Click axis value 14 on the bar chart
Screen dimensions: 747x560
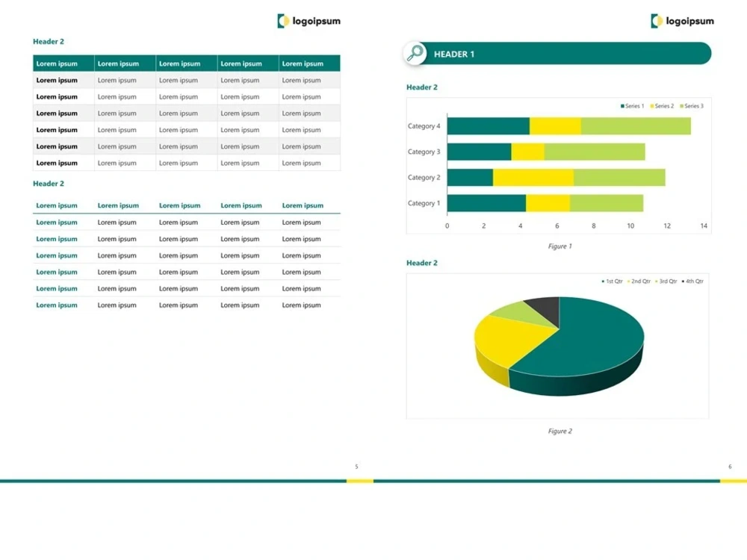(x=704, y=225)
